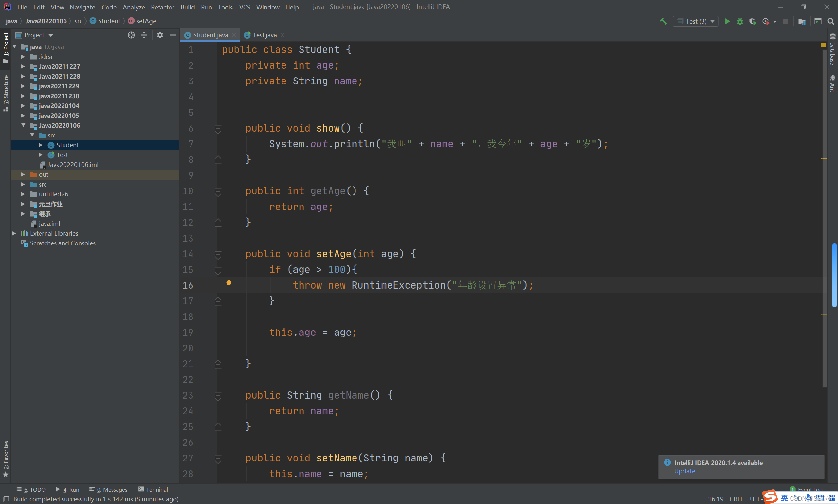838x504 pixels.
Task: Click the Update... link in notification
Action: (686, 471)
